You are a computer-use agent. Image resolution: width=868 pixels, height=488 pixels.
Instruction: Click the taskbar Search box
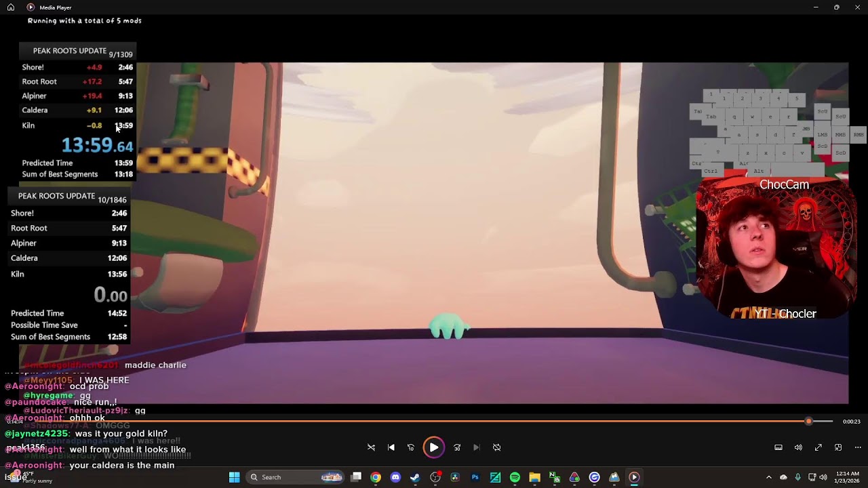[296, 477]
